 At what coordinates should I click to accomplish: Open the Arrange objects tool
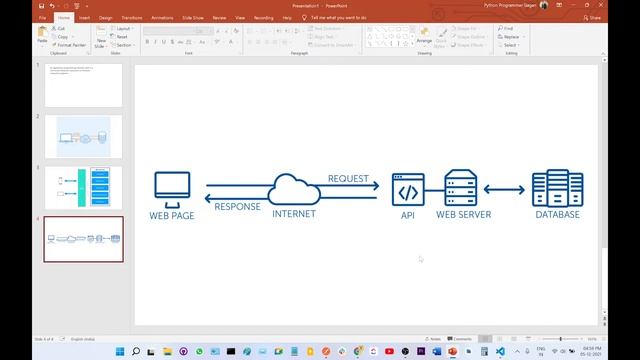point(424,36)
